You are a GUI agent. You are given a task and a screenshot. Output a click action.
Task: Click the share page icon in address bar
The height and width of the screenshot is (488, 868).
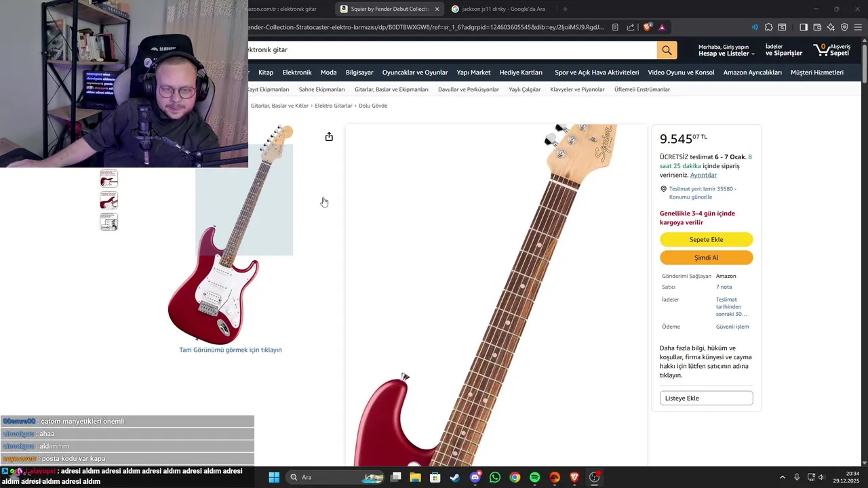631,27
